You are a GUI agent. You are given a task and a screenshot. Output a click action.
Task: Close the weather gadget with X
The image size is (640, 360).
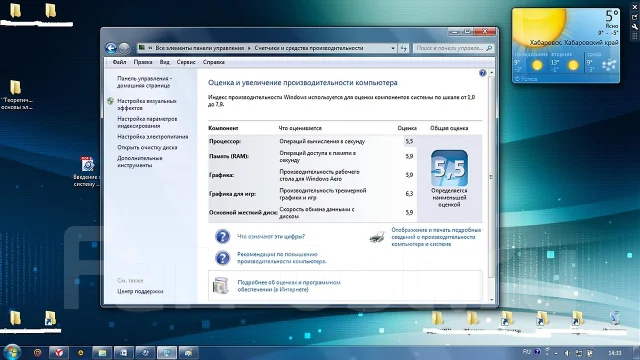[x=635, y=7]
